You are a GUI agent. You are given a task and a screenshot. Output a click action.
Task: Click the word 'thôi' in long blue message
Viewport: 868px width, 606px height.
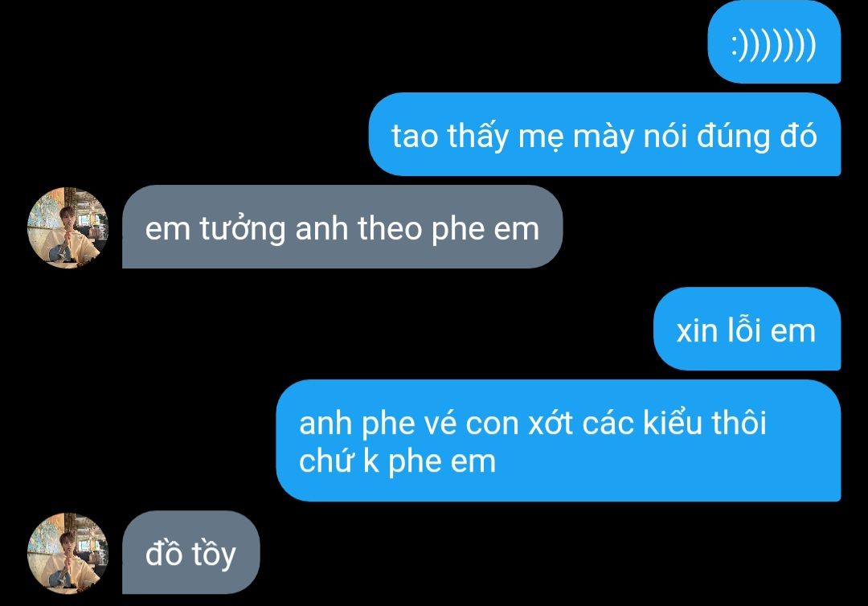(x=739, y=423)
